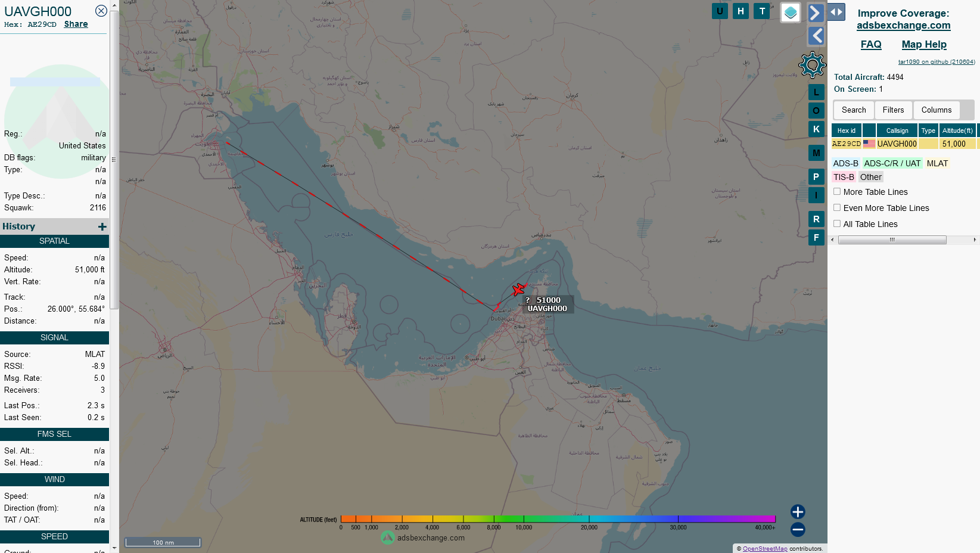Image resolution: width=980 pixels, height=553 pixels.
Task: Click the right chevron sidebar arrow
Action: point(816,13)
